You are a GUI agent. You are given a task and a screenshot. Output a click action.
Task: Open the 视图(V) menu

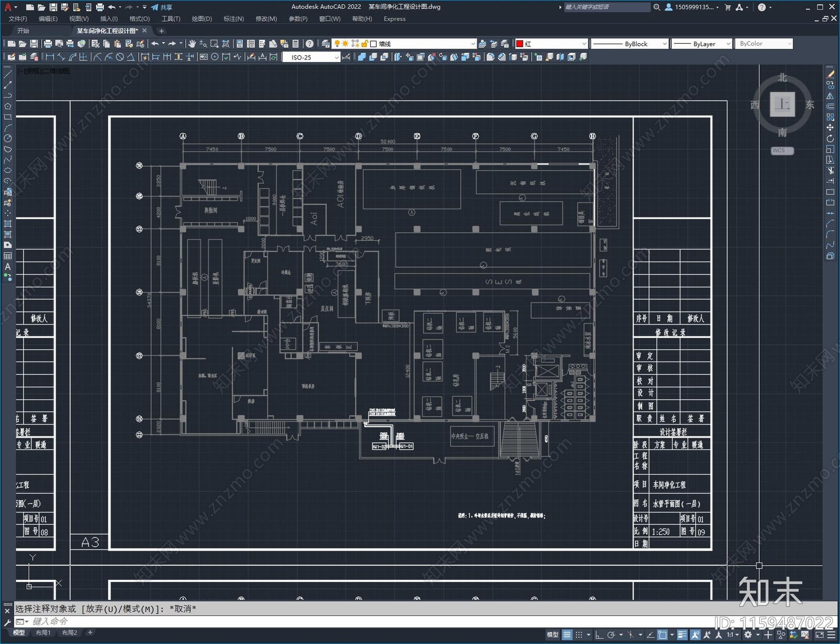coord(79,19)
